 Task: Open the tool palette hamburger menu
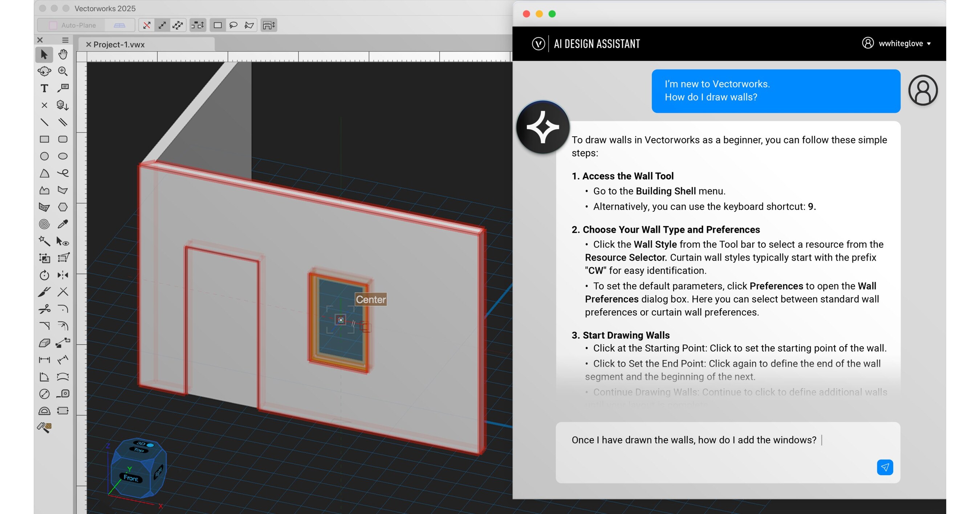65,40
